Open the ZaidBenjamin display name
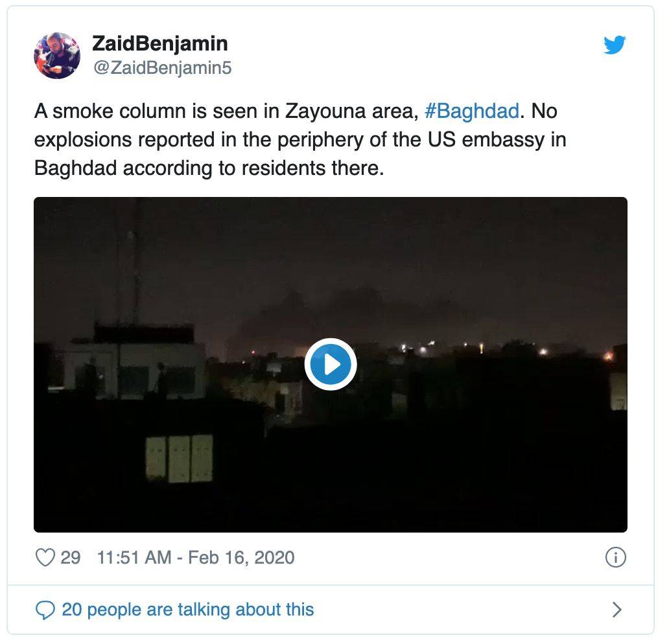Screen dimensions: 669x644 point(160,43)
